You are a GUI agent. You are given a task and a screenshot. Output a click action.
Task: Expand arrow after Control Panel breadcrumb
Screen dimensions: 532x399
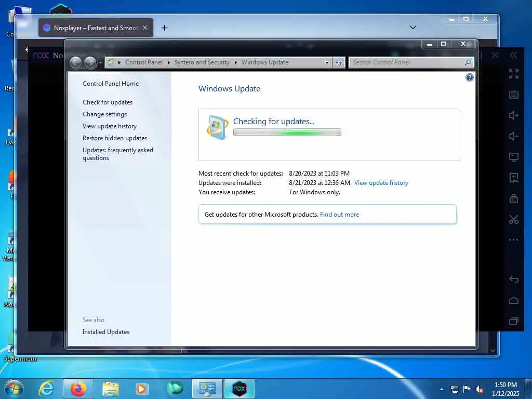[169, 62]
